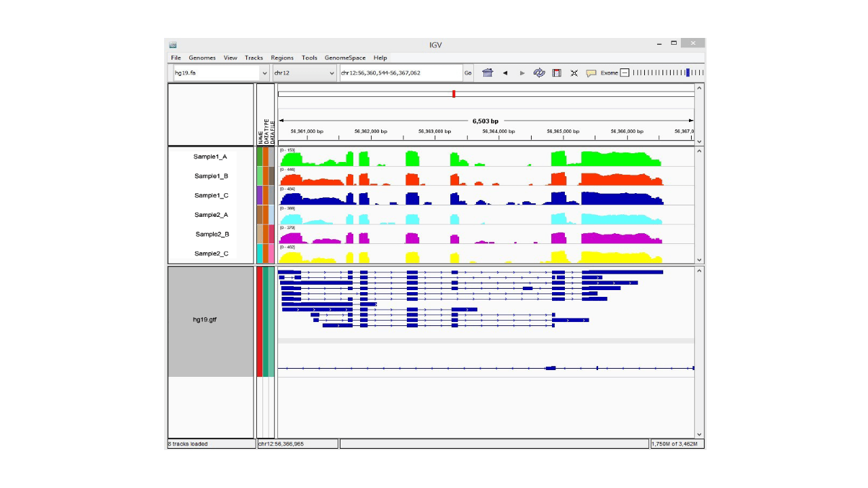The width and height of the screenshot is (868, 488).
Task: Open the Help menu
Action: (380, 58)
